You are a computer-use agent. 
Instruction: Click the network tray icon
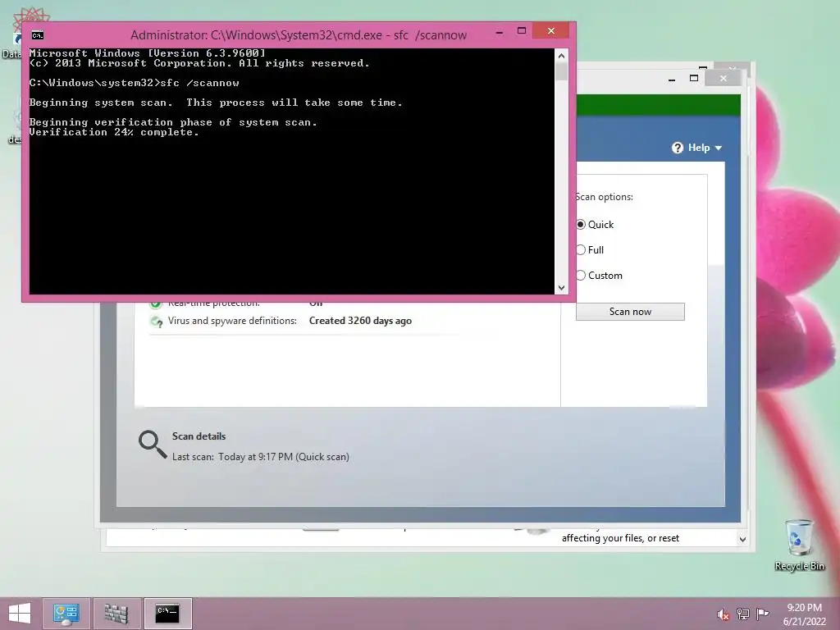point(743,614)
